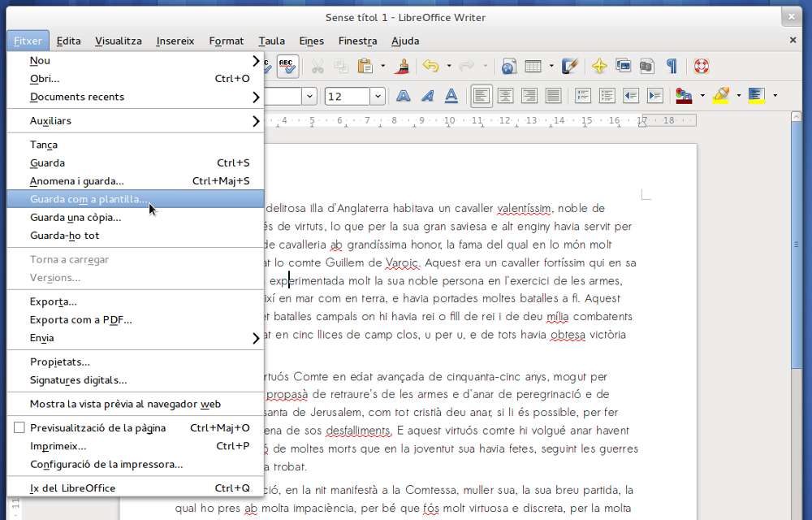Click the font size input field
Viewport: 812px width, 520px height.
(x=348, y=97)
